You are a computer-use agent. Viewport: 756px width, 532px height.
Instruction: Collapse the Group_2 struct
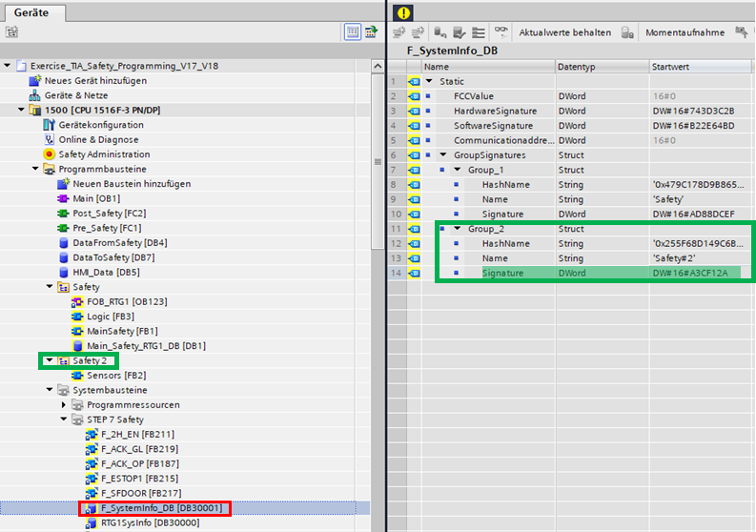[x=458, y=228]
